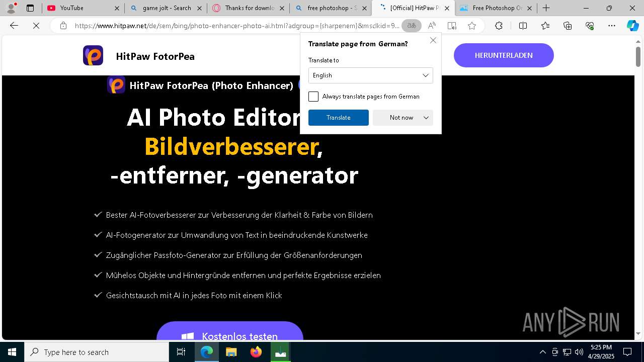Close the translate popup
This screenshot has height=362, width=644.
point(433,40)
